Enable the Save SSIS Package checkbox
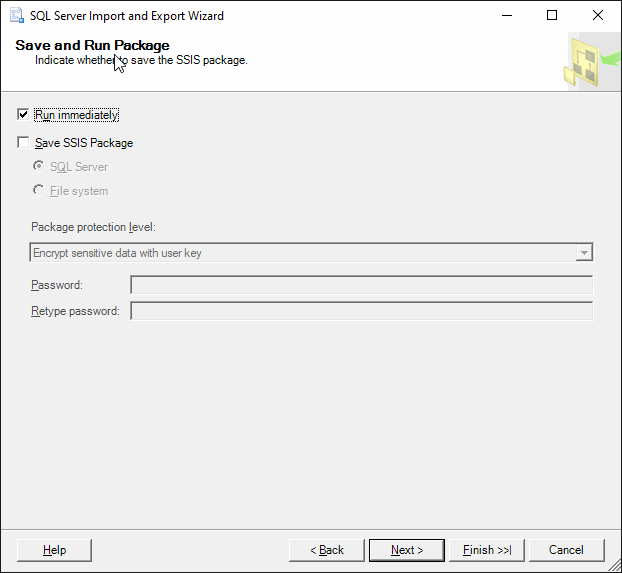622x573 pixels. [23, 142]
